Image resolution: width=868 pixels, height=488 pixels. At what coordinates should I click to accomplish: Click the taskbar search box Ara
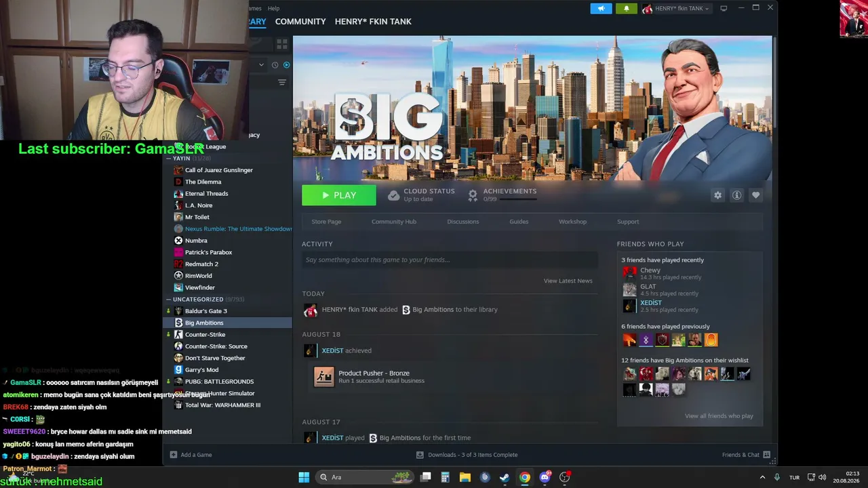(366, 477)
